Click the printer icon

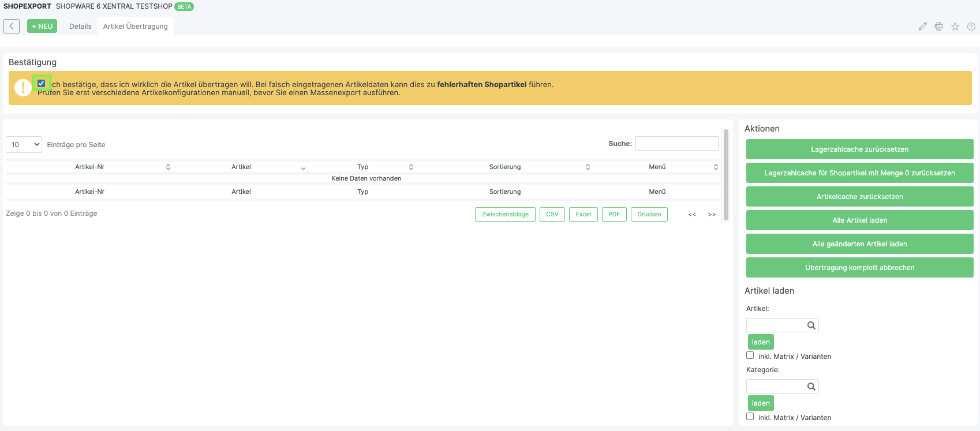click(x=938, y=27)
